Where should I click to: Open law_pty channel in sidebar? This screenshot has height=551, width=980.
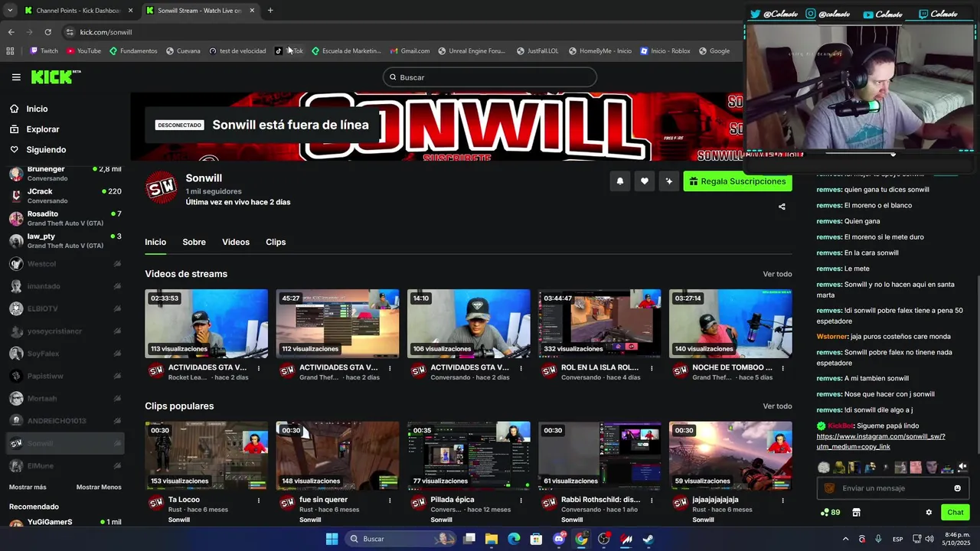(x=65, y=241)
